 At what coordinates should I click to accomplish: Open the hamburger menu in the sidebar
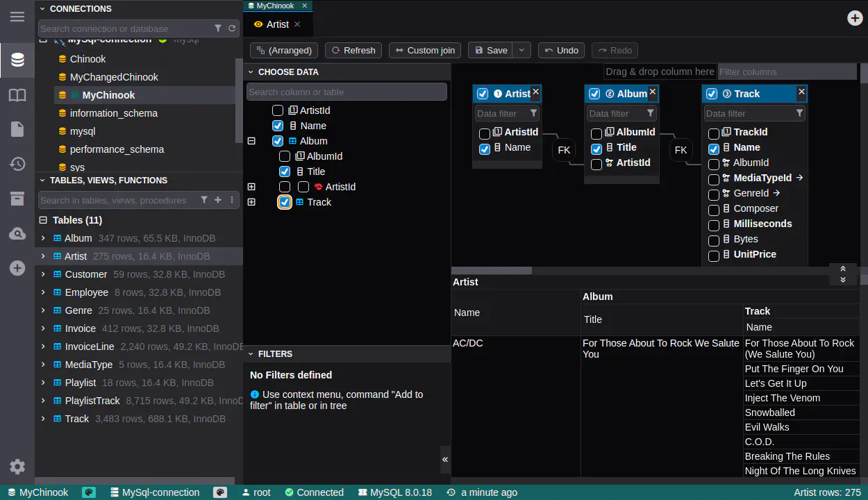click(x=17, y=17)
